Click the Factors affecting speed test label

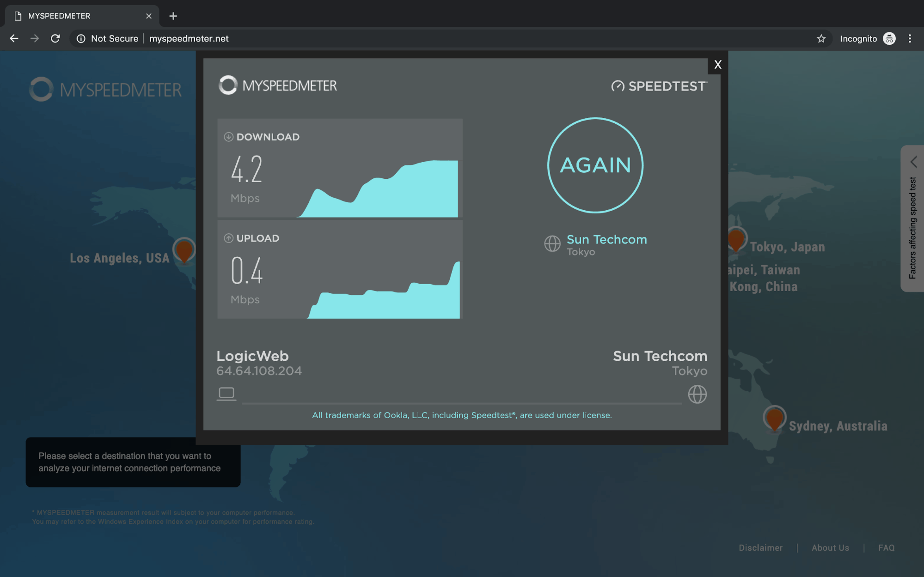(912, 228)
